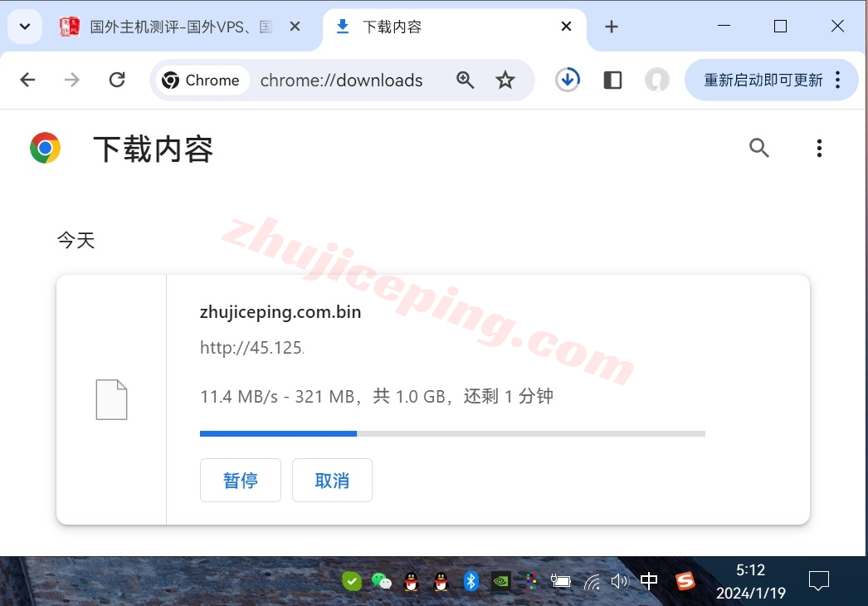
Task: Click the Chrome logo on downloads page
Action: click(46, 148)
